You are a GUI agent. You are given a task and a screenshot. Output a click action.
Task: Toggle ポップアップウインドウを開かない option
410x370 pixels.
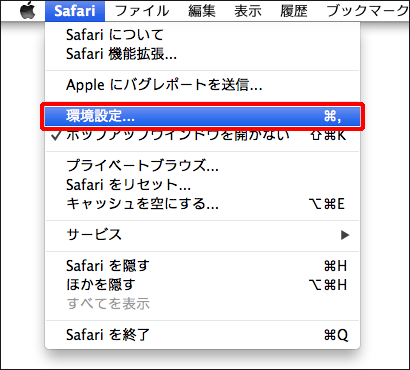click(202, 136)
